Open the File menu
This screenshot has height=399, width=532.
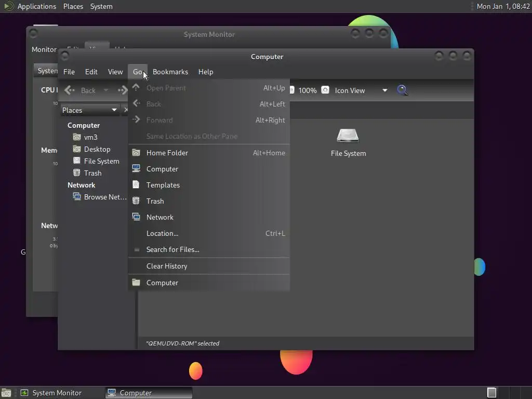point(69,72)
